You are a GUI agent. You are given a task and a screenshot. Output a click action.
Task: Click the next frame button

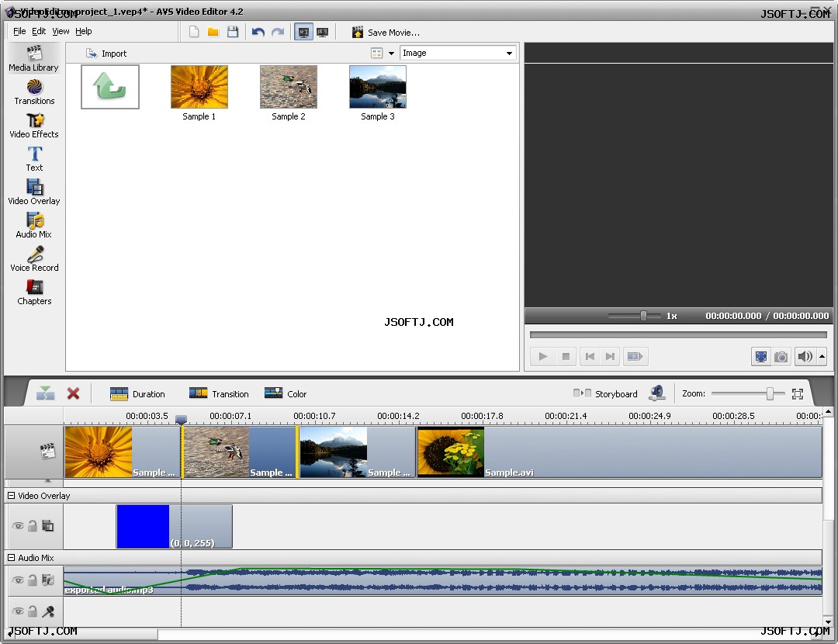[x=610, y=356]
